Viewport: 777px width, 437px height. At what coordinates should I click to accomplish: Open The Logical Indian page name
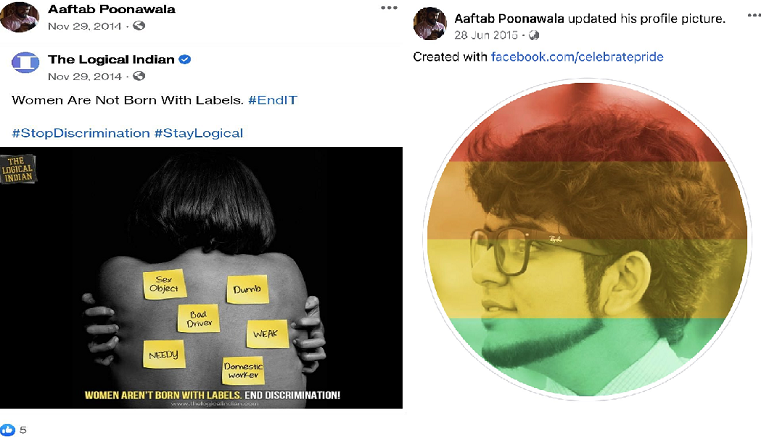tap(111, 59)
